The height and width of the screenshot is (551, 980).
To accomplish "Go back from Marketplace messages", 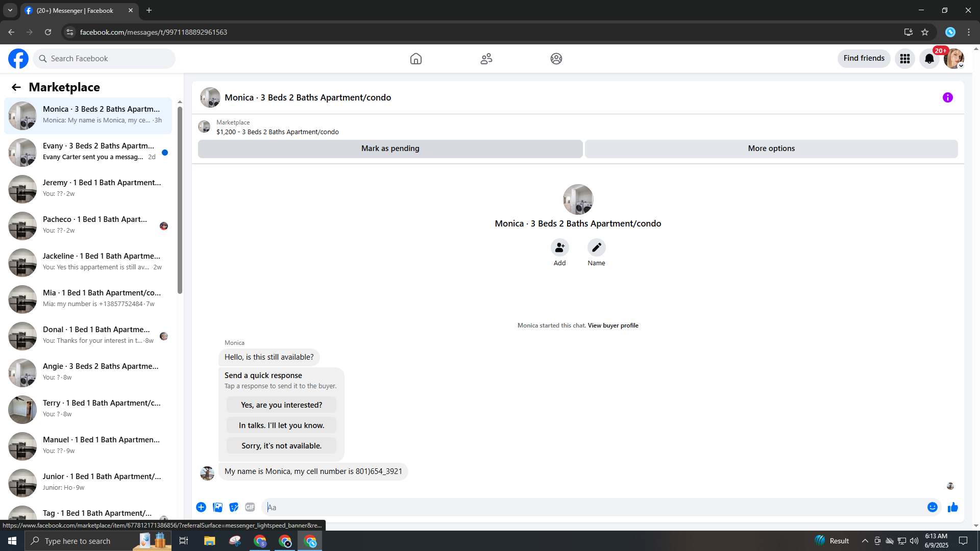I will (16, 87).
